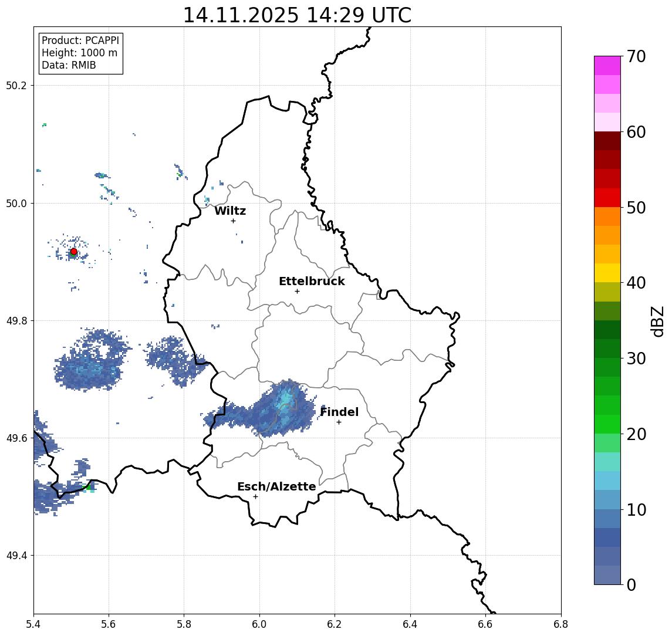Click the yellow colorbar segment above 40
This screenshot has width=672, height=636.
coord(607,273)
